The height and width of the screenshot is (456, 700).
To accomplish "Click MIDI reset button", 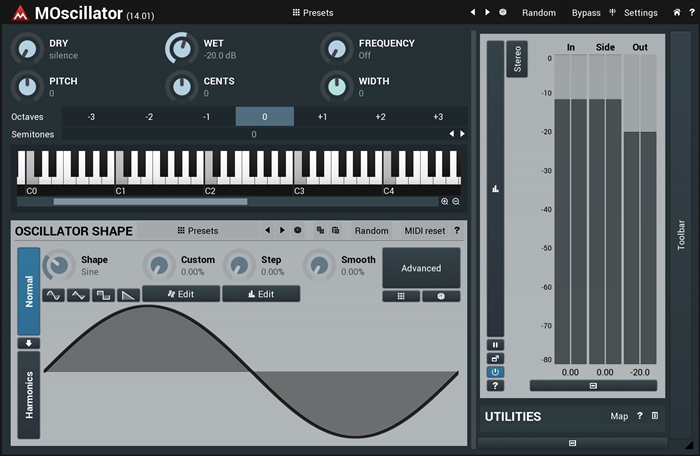I will pos(425,231).
